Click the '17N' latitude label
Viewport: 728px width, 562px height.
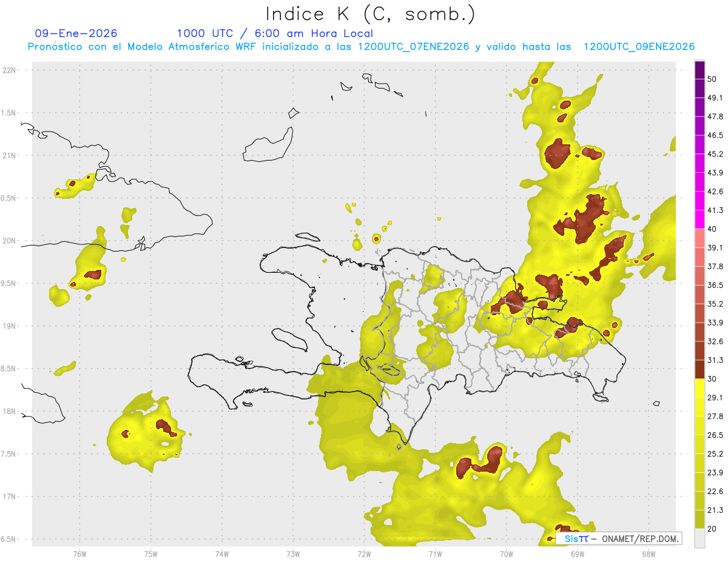10,497
